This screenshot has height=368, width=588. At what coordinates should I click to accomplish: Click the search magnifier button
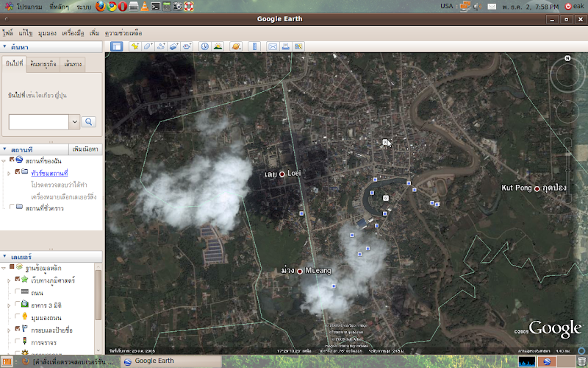click(x=89, y=121)
